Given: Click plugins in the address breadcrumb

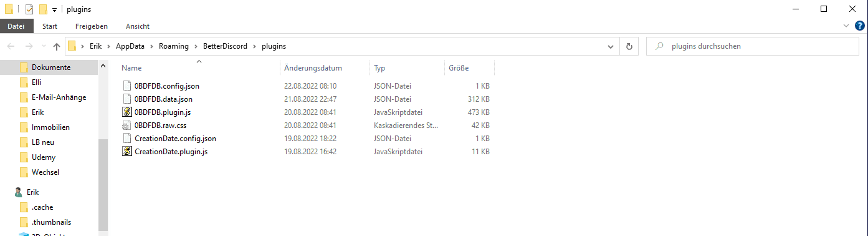Looking at the screenshot, I should pyautogui.click(x=274, y=46).
